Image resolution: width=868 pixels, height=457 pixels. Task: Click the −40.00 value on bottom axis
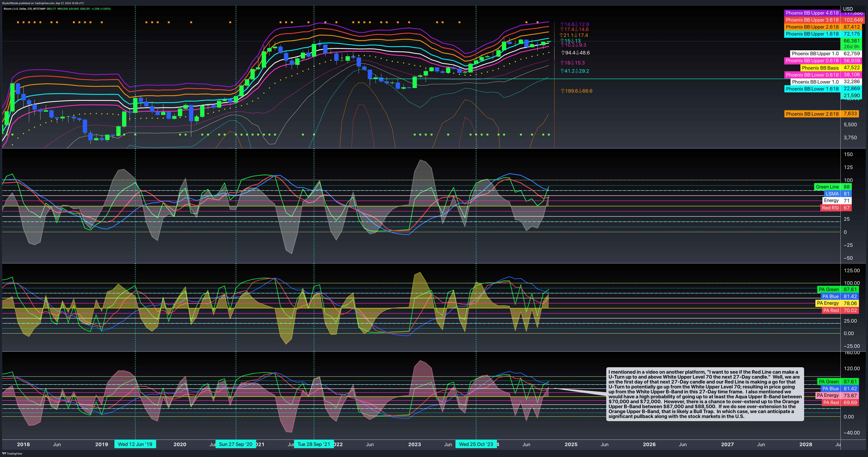pos(852,433)
